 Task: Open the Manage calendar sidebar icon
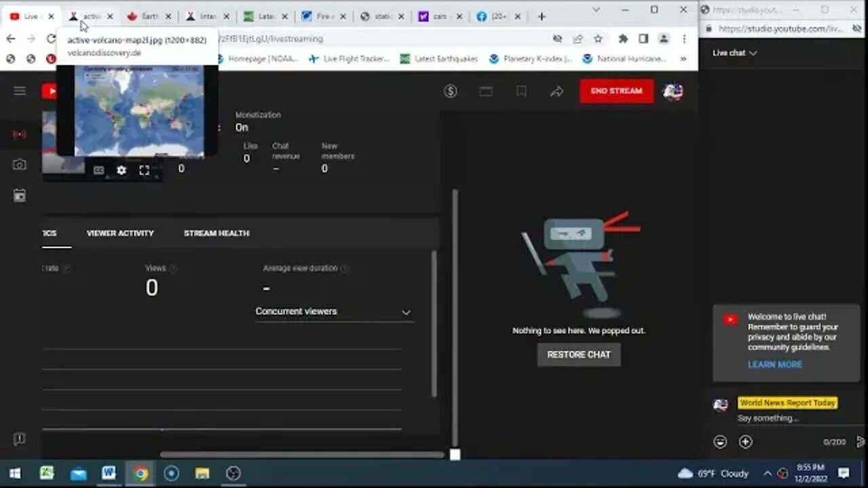[x=19, y=196]
